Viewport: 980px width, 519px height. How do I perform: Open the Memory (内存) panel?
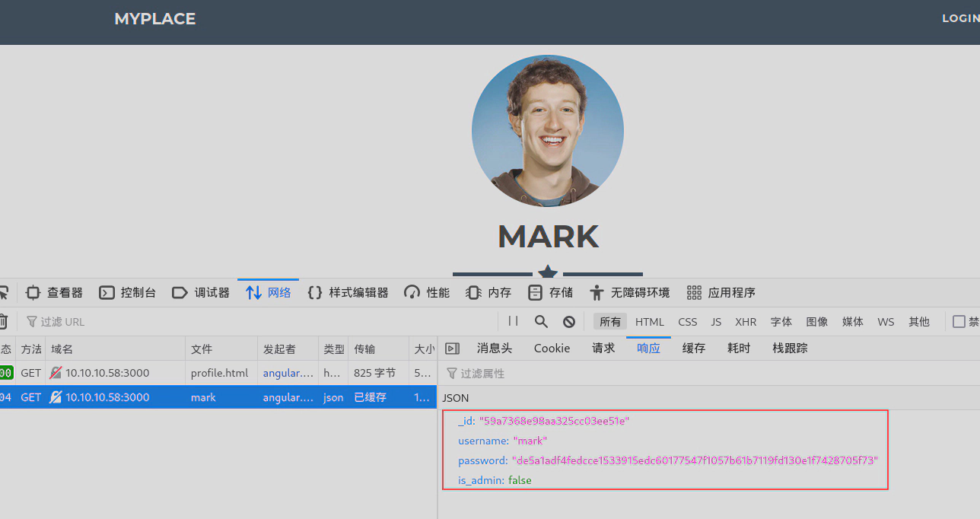pyautogui.click(x=489, y=293)
